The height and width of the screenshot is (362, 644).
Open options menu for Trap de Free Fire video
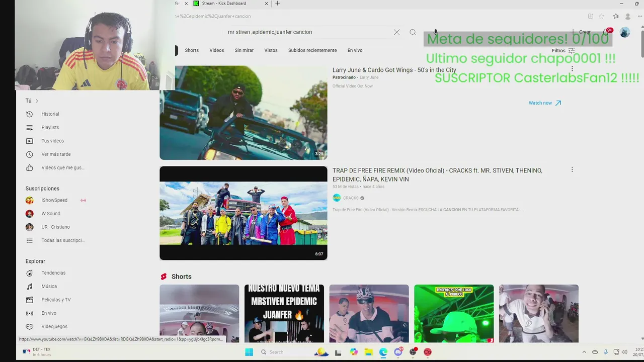click(x=572, y=169)
